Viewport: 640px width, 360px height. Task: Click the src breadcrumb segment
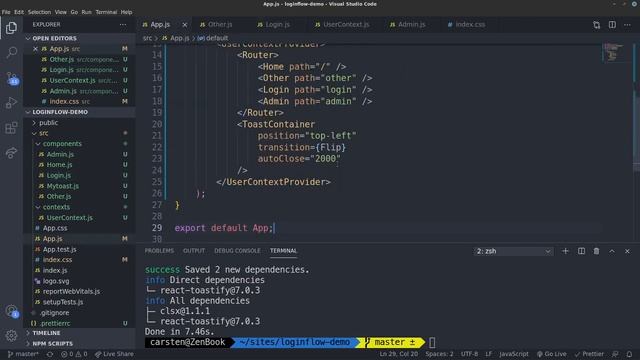147,38
